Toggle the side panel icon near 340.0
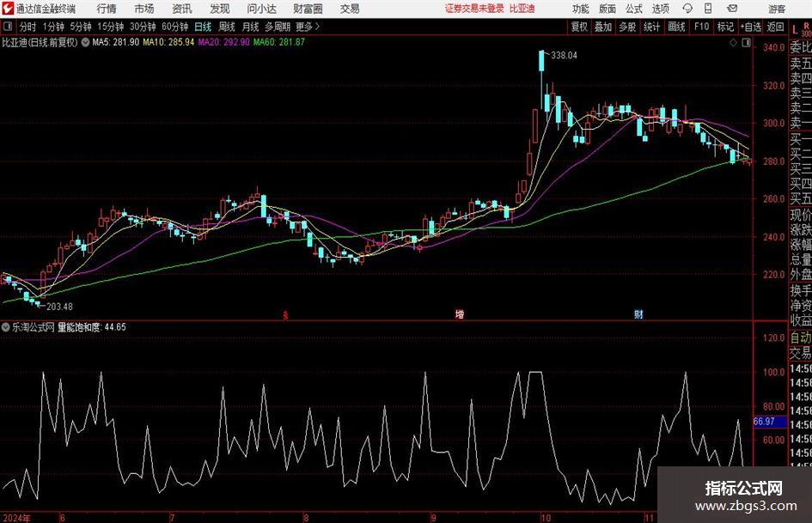Screen dimensions: 812x523 point(746,43)
